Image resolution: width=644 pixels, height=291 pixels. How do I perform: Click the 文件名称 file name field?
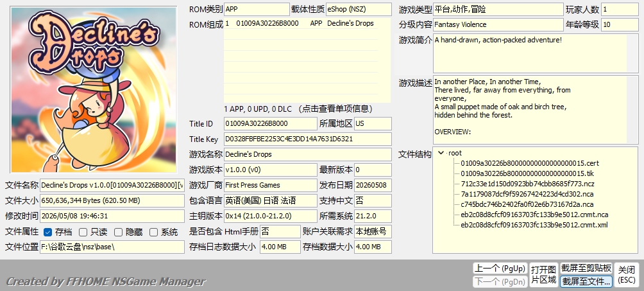pyautogui.click(x=112, y=185)
